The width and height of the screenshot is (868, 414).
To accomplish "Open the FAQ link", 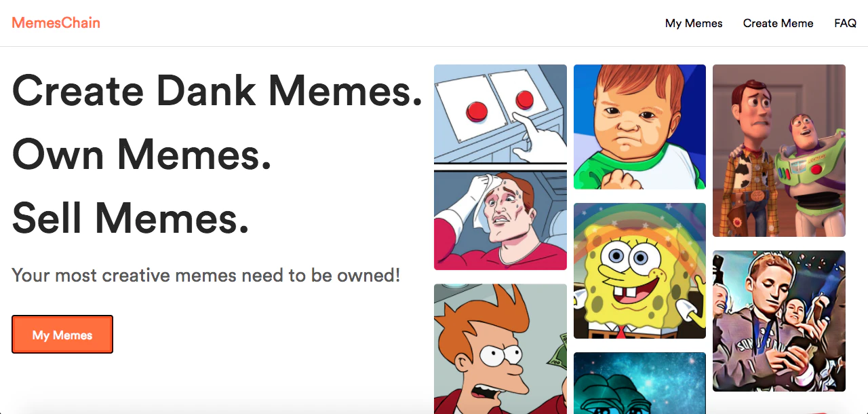I will click(845, 23).
